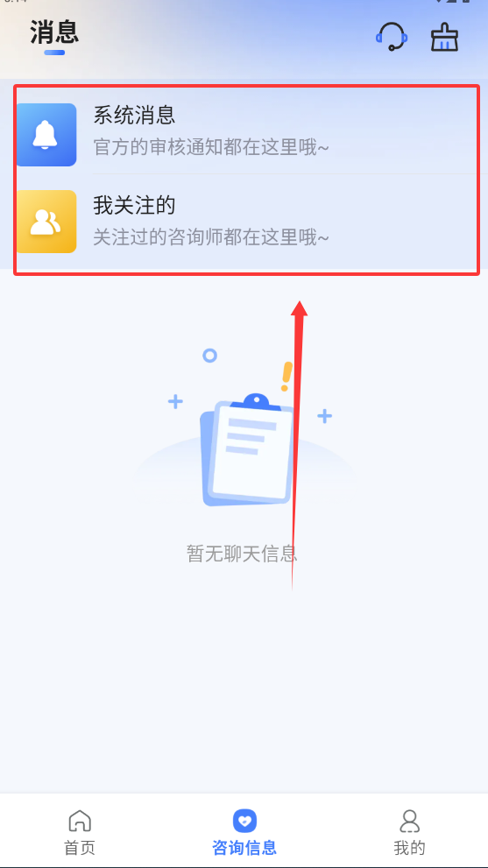
Task: Tap the heart consultation icon in bottom bar
Action: click(244, 821)
